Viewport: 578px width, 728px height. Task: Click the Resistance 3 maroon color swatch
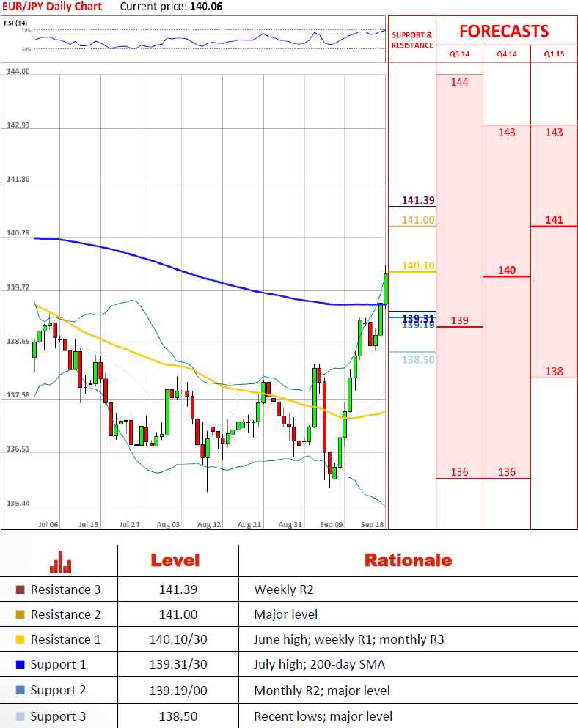(x=20, y=589)
